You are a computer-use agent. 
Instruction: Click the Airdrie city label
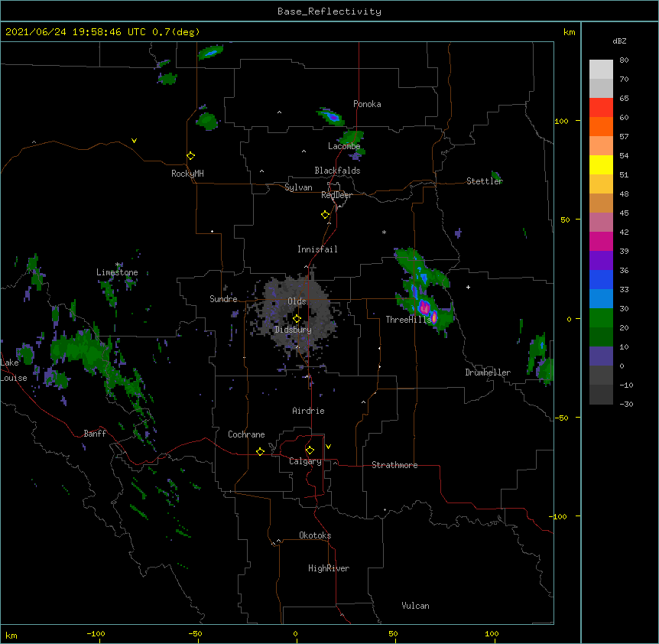309,411
